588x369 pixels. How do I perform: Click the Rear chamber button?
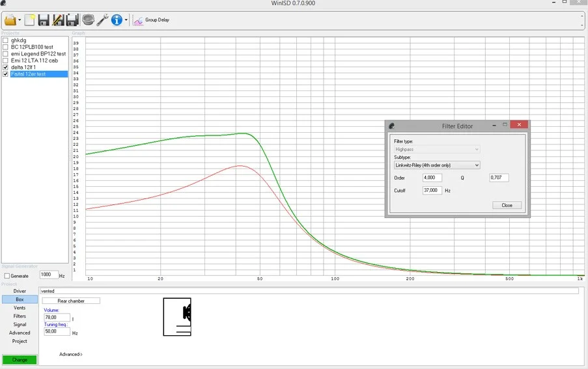(71, 301)
